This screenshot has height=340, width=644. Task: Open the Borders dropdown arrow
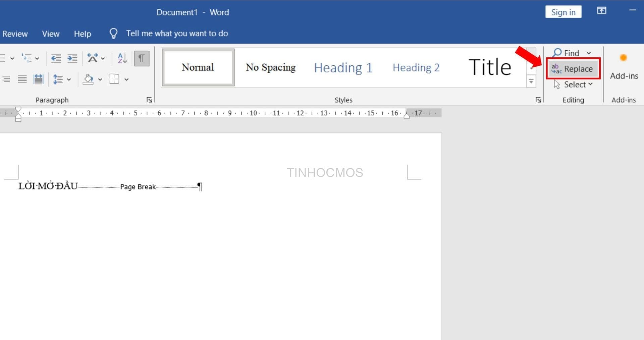126,79
